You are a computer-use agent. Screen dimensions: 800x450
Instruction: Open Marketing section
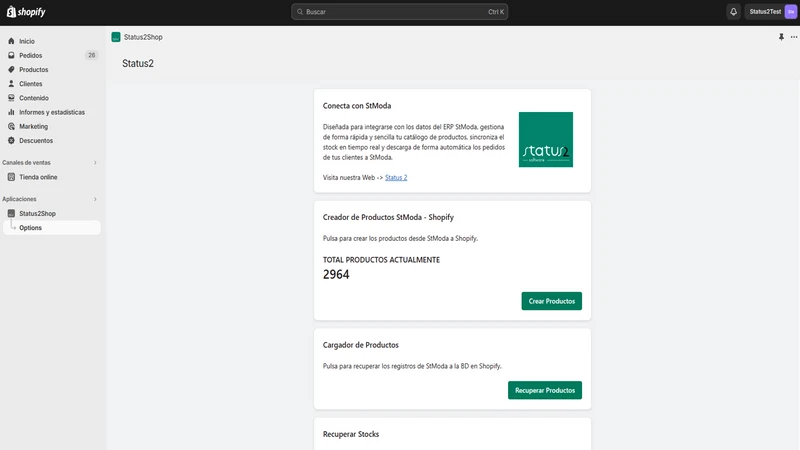click(34, 127)
